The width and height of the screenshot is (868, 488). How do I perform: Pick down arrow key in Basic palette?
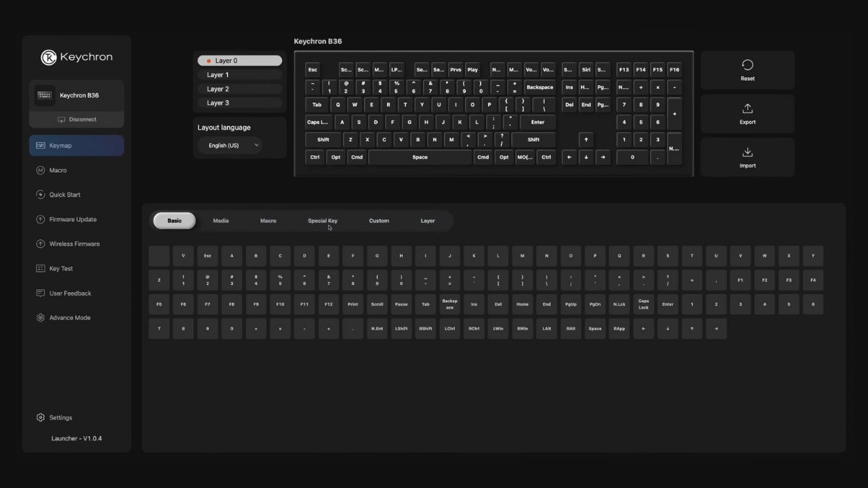coord(668,328)
